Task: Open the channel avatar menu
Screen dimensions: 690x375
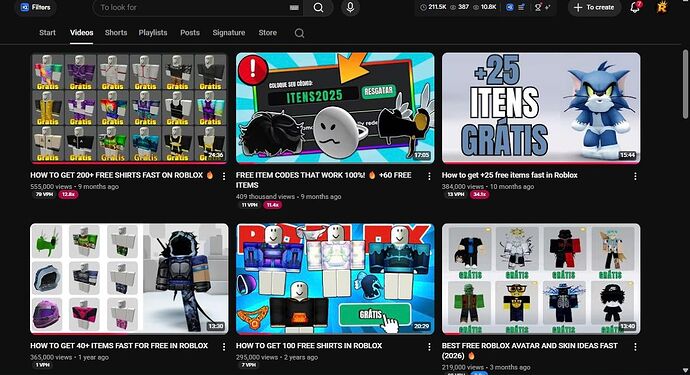Action: [x=661, y=7]
